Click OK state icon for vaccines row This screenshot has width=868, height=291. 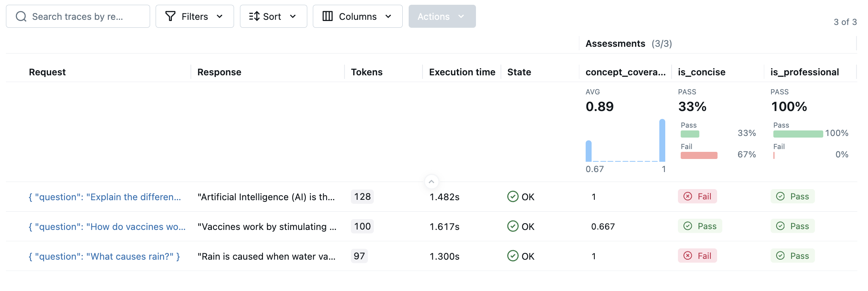coord(513,226)
